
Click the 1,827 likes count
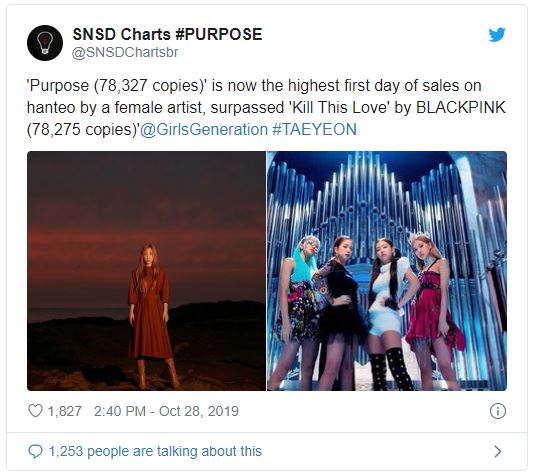click(x=65, y=411)
